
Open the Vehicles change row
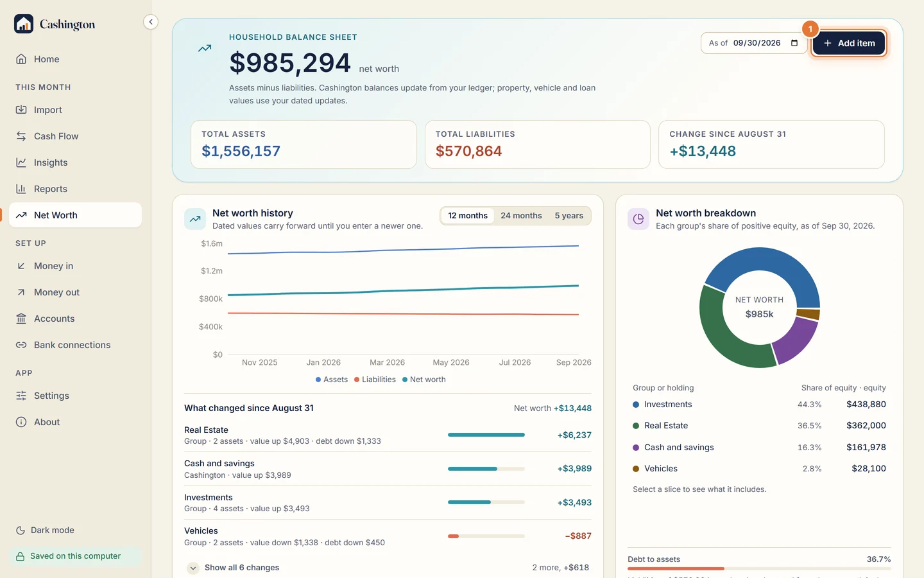pyautogui.click(x=388, y=536)
